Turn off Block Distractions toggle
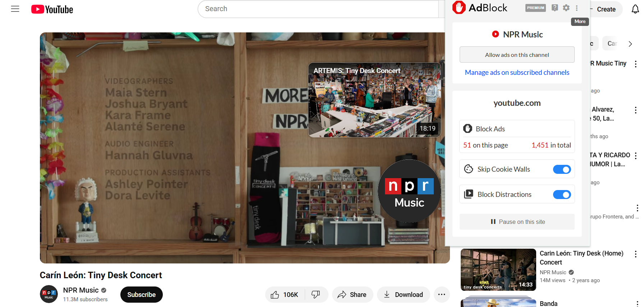The image size is (644, 307). pyautogui.click(x=562, y=195)
